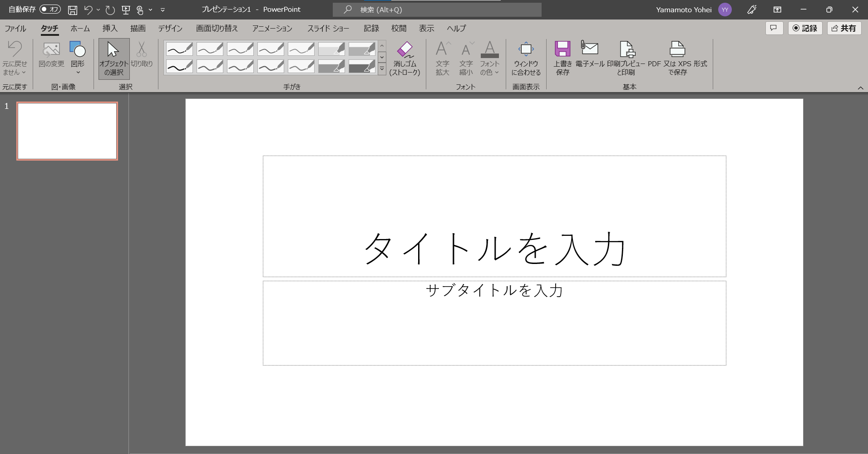
Task: Switch to the 挿入 tab
Action: [110, 28]
